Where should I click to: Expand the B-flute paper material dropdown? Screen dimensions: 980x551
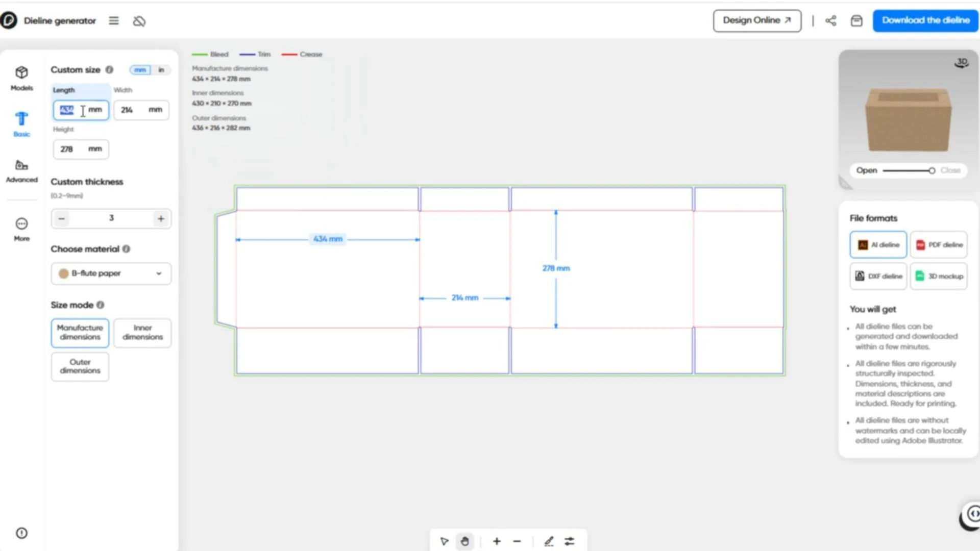[111, 273]
